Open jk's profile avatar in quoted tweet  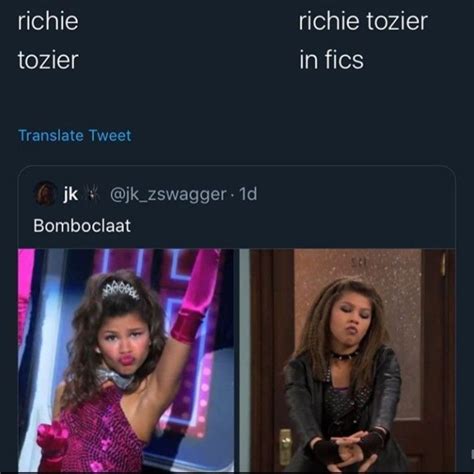[x=45, y=193]
